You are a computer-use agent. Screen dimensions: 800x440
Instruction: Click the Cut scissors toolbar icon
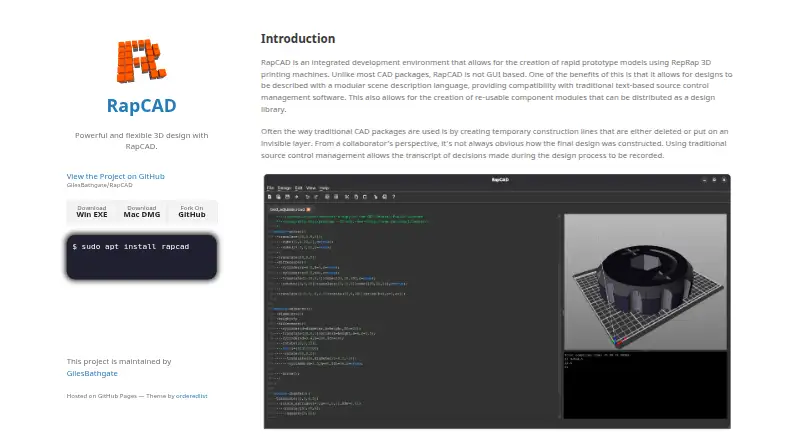(347, 197)
